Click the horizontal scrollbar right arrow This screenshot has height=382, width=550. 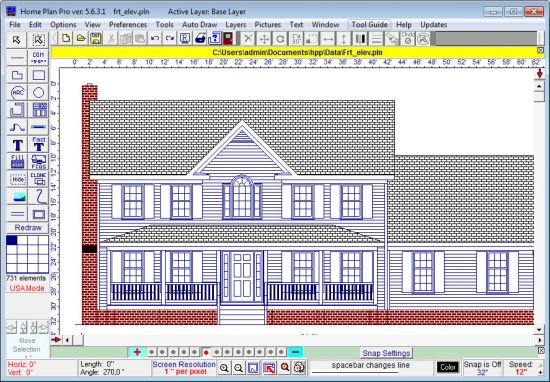[540, 340]
